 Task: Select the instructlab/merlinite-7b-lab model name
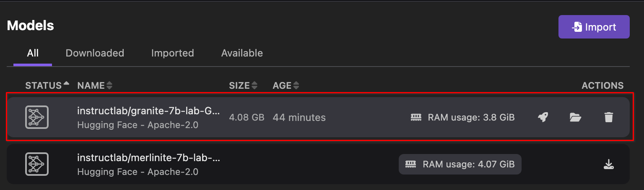(148, 158)
